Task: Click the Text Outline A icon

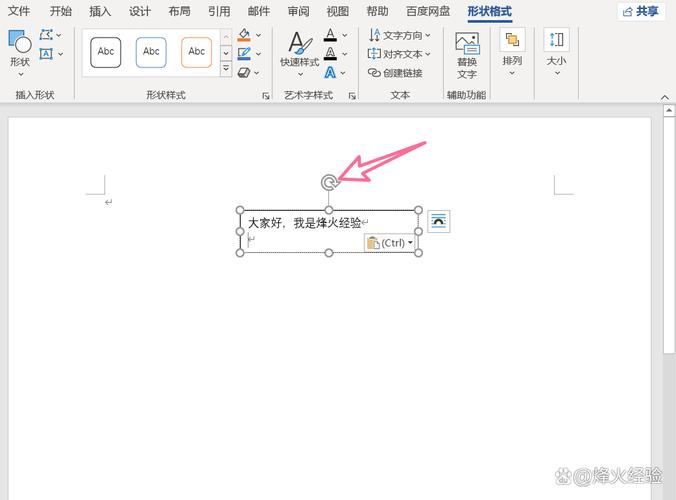Action: [x=330, y=54]
